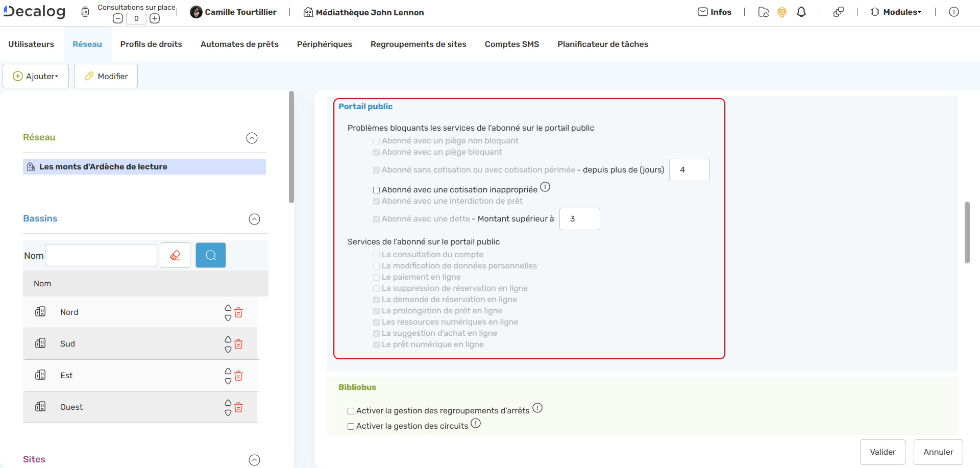Switch to the Profils de droits tab
The width and height of the screenshot is (980, 468).
pos(151,44)
